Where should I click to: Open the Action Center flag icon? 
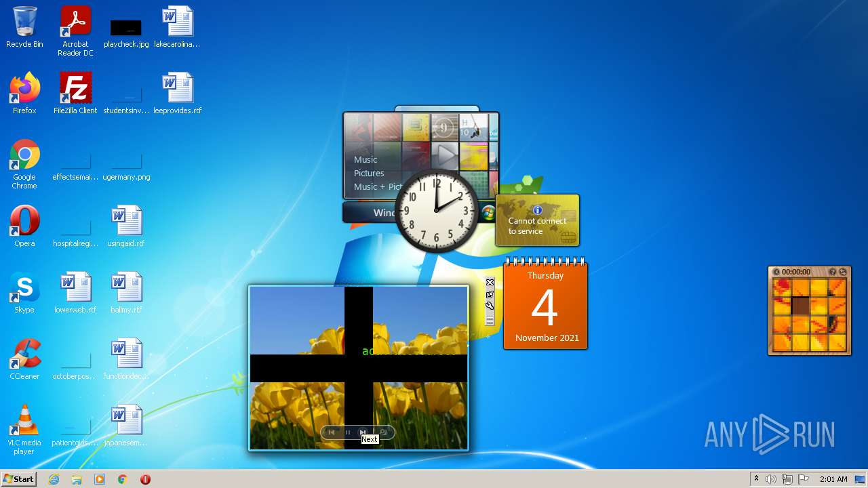(x=804, y=479)
